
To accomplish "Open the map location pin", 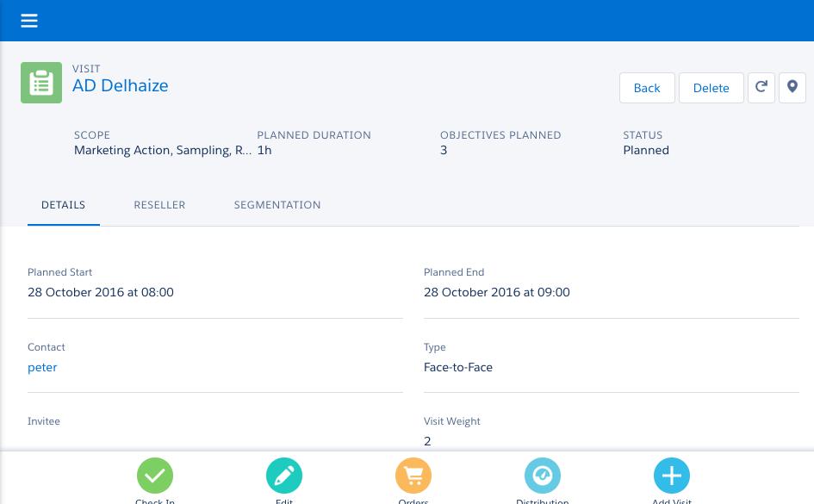I will [792, 88].
